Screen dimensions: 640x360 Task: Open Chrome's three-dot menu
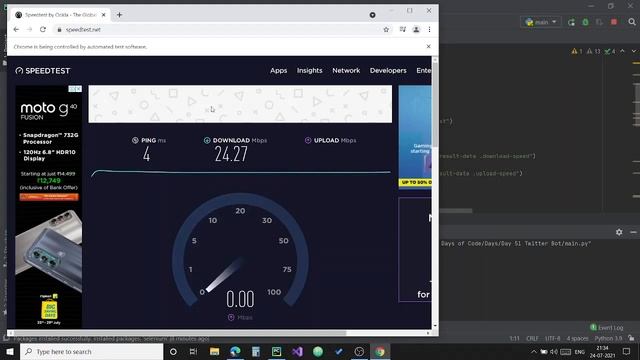tap(429, 29)
